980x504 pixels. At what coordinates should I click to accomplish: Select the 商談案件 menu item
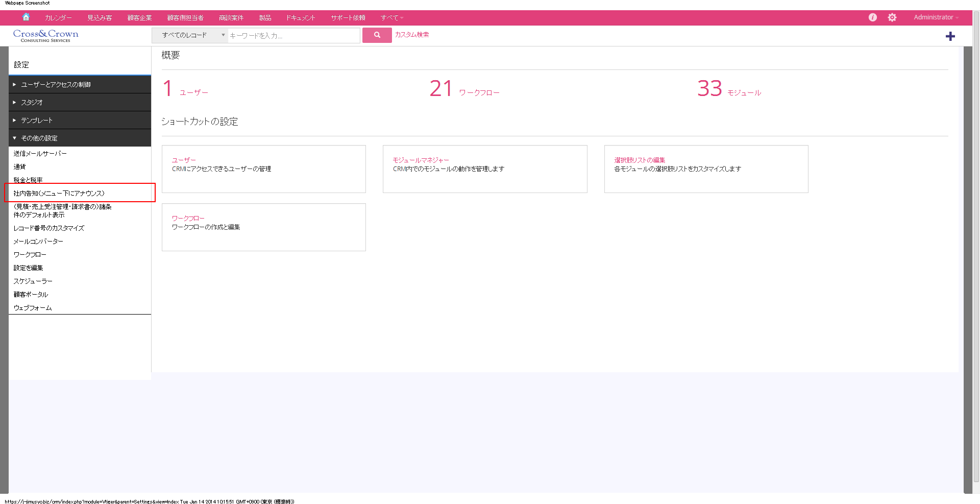pyautogui.click(x=231, y=17)
